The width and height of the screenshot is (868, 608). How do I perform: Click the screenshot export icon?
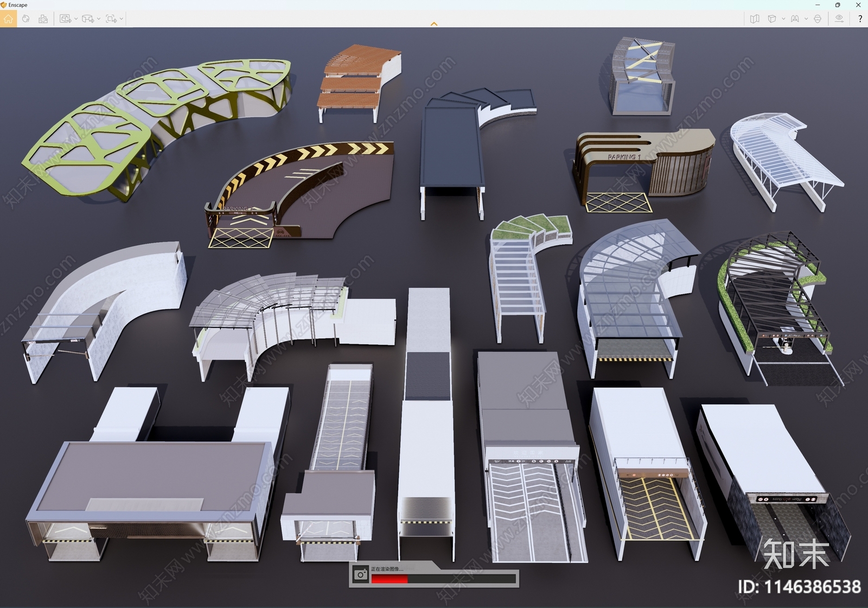tap(65, 18)
